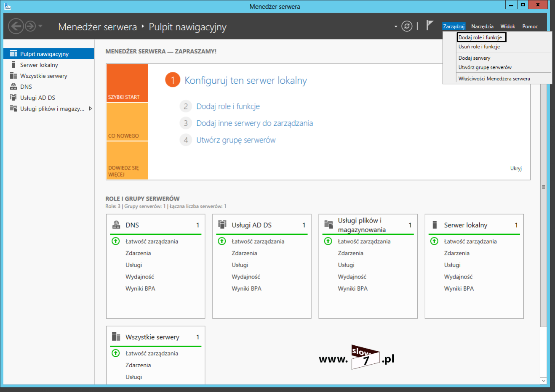Click Konfiguruj ten serwer lokalny link

coord(246,80)
